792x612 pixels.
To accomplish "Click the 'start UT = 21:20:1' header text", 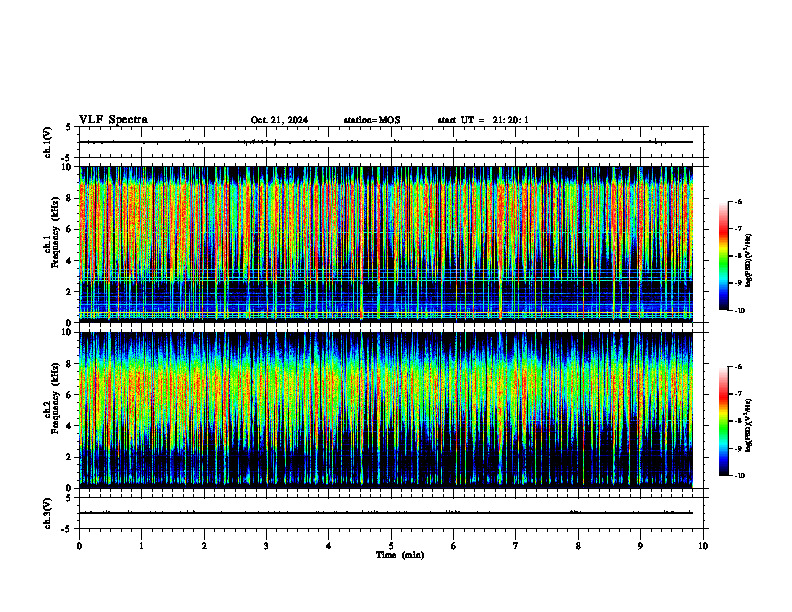I will pyautogui.click(x=483, y=120).
